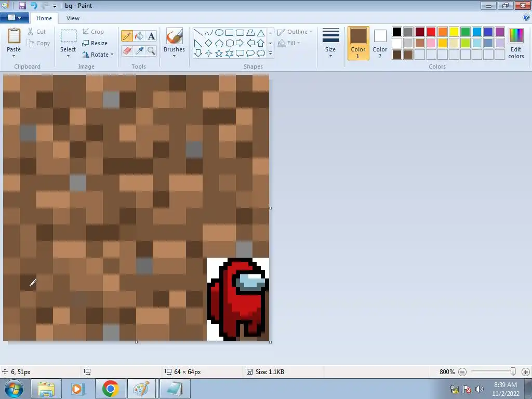Choose the Oval shape

tap(219, 33)
